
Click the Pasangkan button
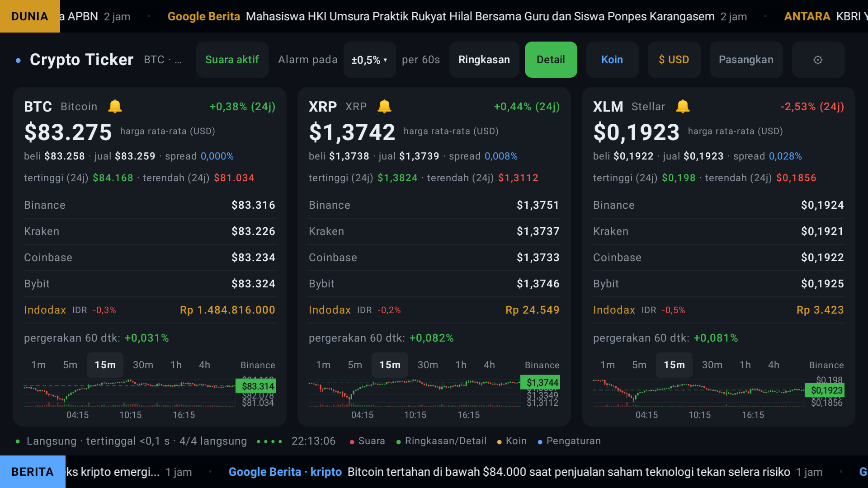point(746,60)
